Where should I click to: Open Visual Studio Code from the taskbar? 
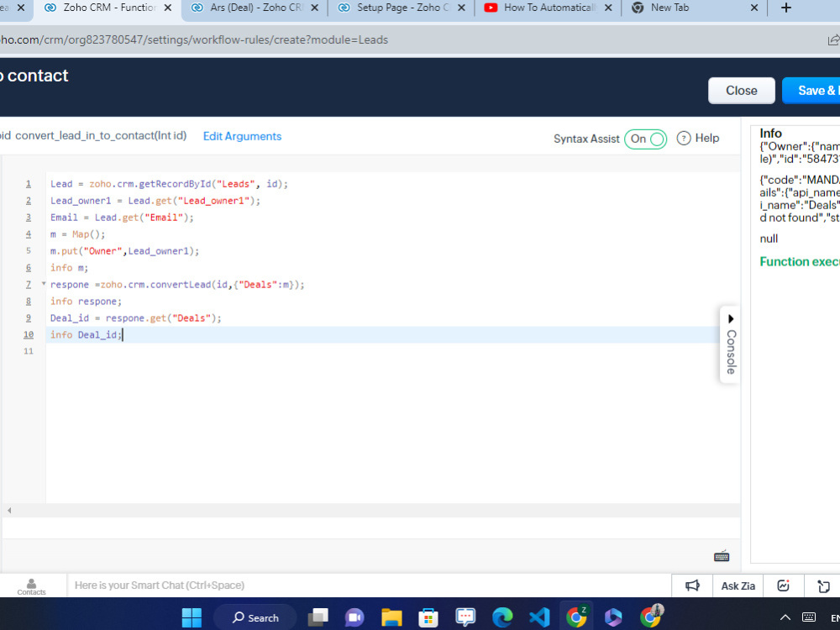coord(539,617)
